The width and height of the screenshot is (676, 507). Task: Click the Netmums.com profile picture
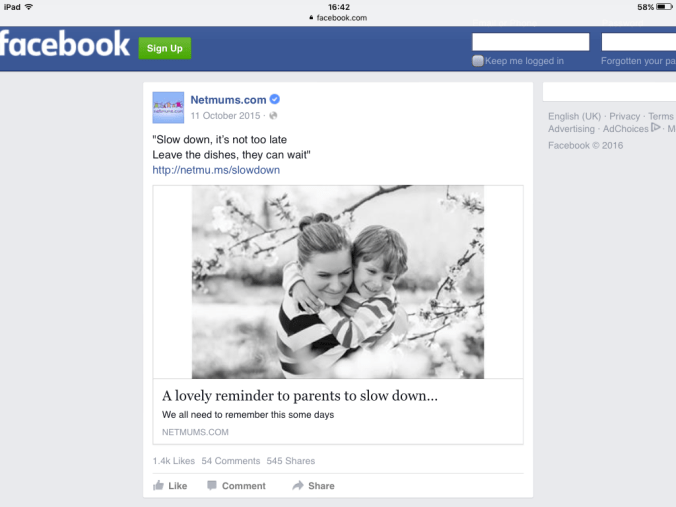pos(168,107)
